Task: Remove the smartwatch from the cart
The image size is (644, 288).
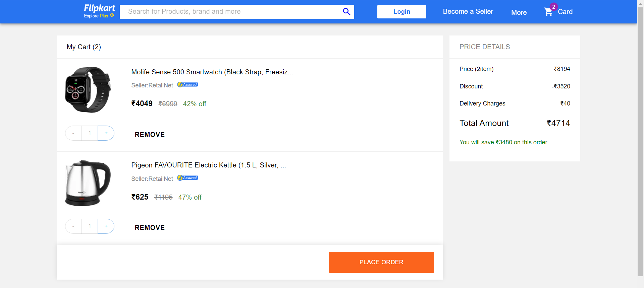Action: [x=150, y=134]
